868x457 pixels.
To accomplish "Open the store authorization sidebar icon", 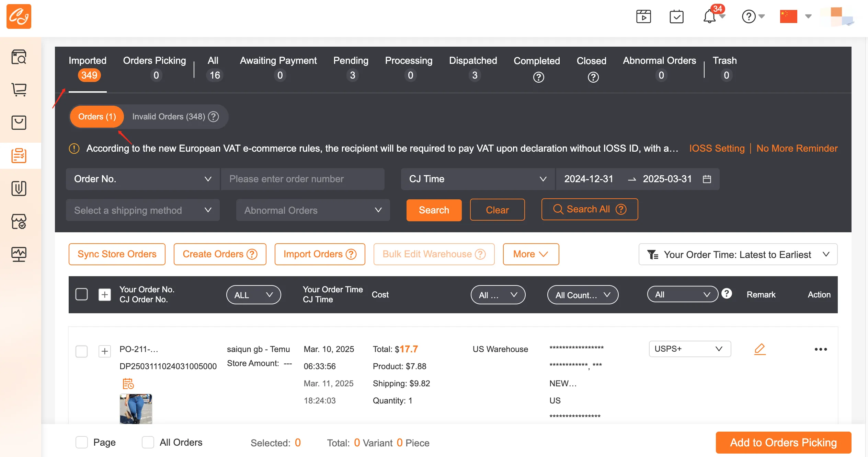I will click(19, 222).
